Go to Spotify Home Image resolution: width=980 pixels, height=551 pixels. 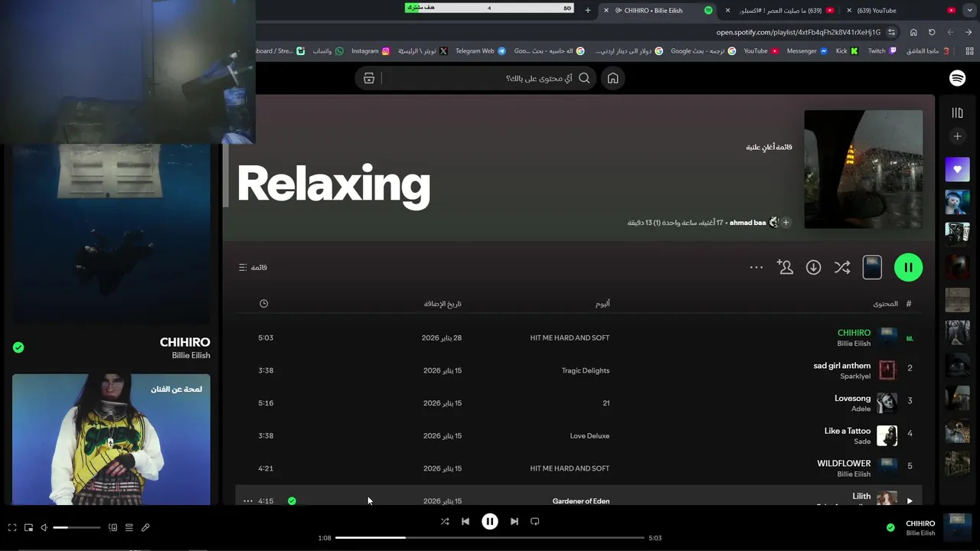[x=612, y=78]
